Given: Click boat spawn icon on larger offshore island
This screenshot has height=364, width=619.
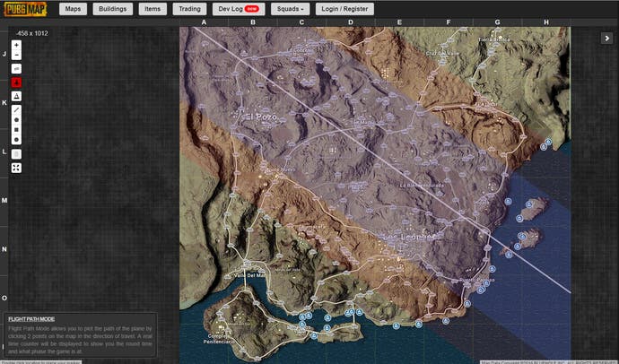Looking at the screenshot, I should (530, 204).
